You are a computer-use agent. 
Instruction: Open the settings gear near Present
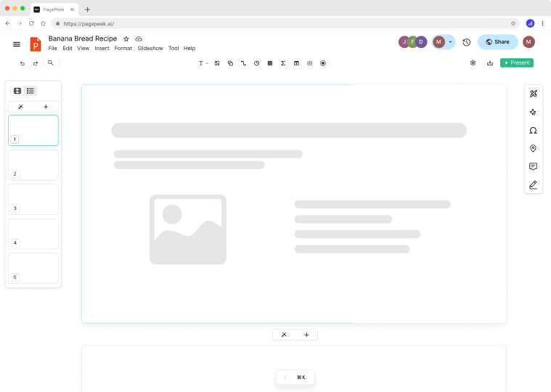pos(473,63)
